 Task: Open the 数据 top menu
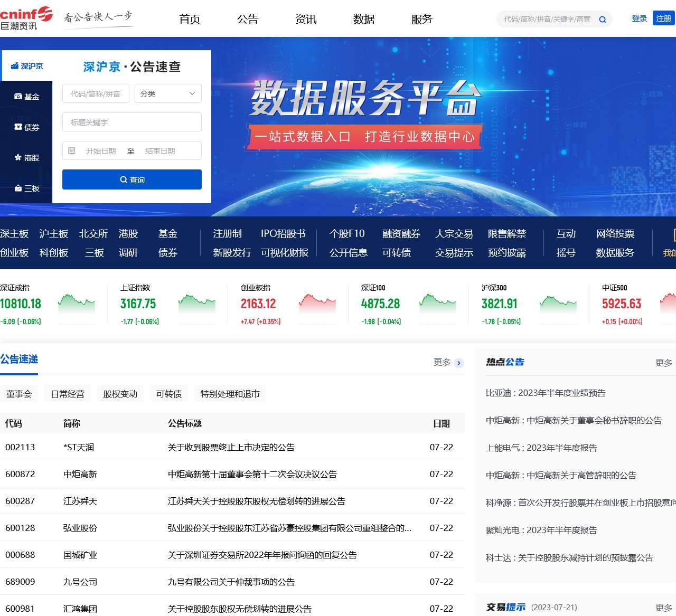[x=364, y=20]
